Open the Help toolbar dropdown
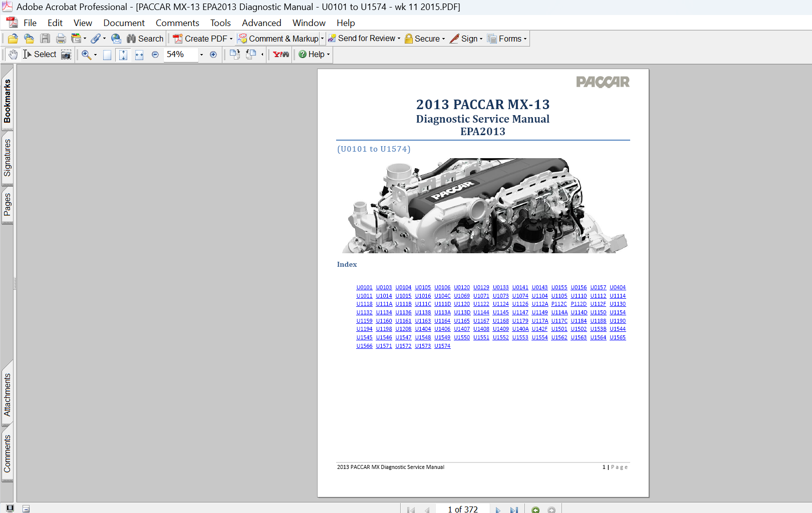The height and width of the screenshot is (513, 812). [314, 54]
